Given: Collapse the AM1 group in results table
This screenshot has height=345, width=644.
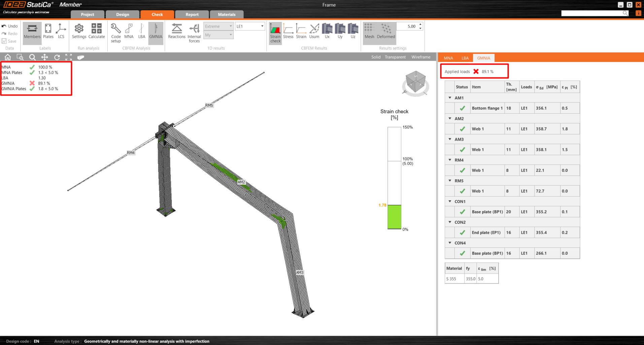Looking at the screenshot, I should click(450, 98).
